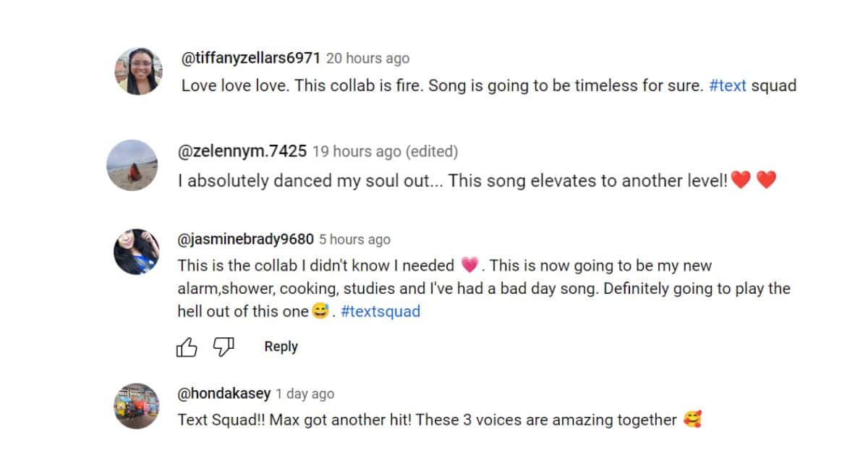This screenshot has width=868, height=456.
Task: Open the @hondakasey channel name
Action: (224, 394)
